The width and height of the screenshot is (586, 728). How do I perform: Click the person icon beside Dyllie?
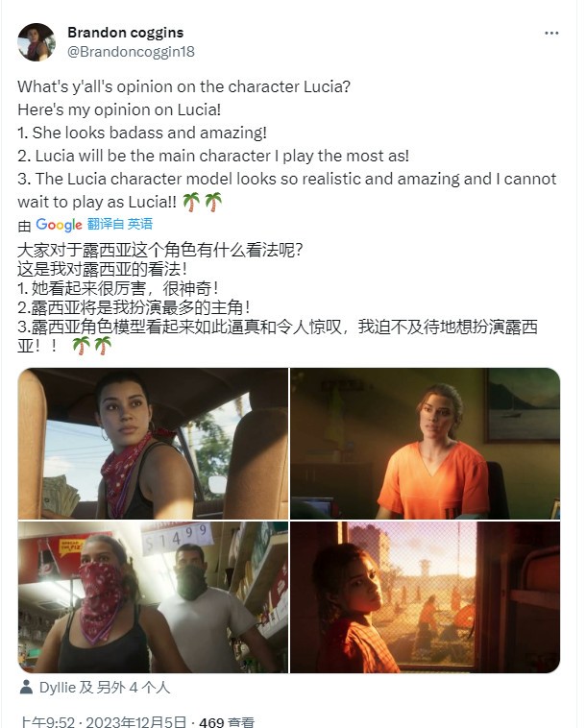[x=26, y=687]
